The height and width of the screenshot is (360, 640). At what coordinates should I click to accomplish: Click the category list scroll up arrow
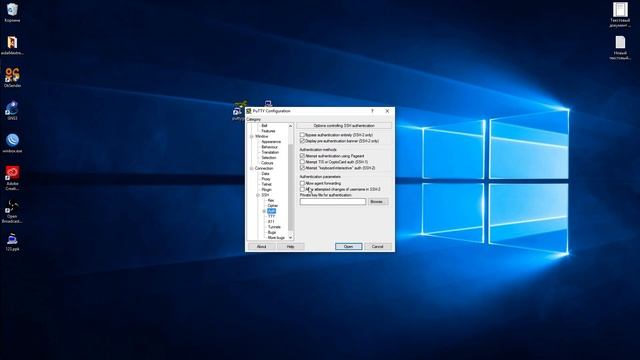291,126
